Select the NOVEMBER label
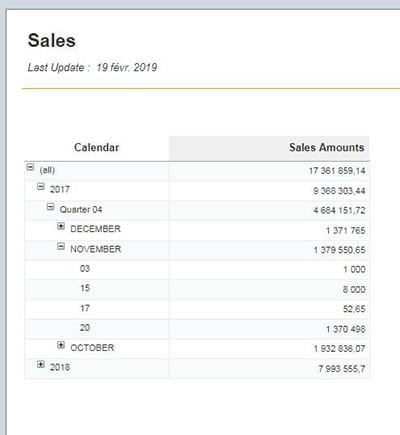The height and width of the screenshot is (435, 400). [96, 249]
